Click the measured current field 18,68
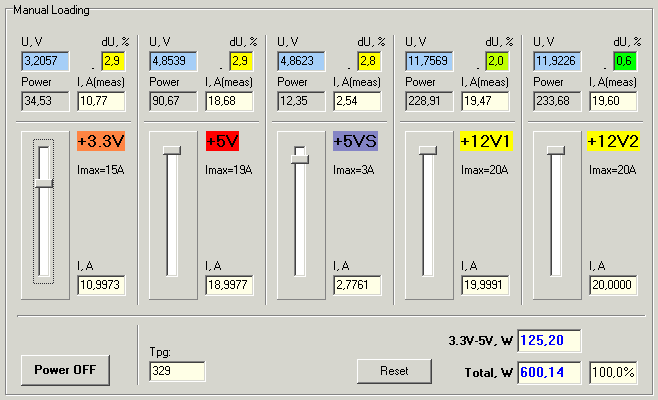 pos(229,102)
